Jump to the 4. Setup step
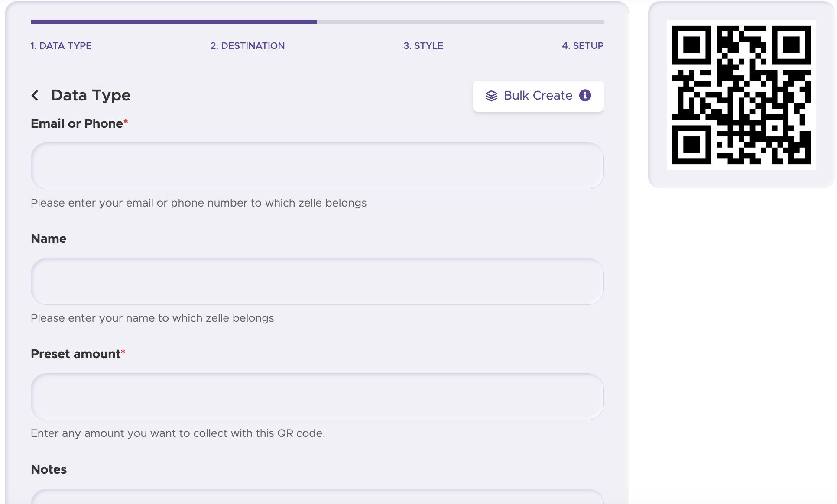The image size is (837, 504). coord(582,46)
